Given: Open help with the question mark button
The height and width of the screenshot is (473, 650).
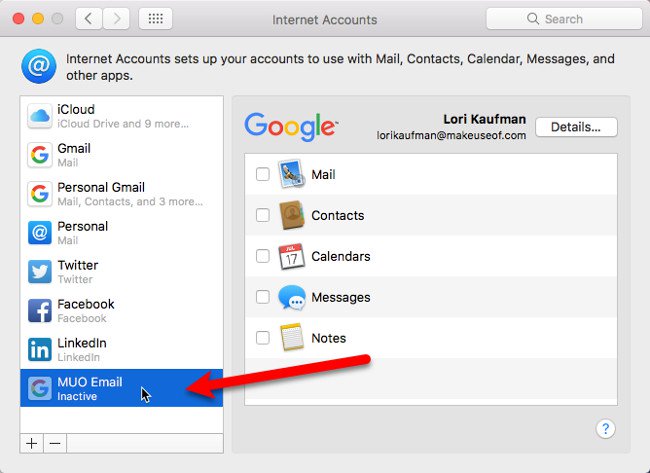Looking at the screenshot, I should tap(605, 429).
